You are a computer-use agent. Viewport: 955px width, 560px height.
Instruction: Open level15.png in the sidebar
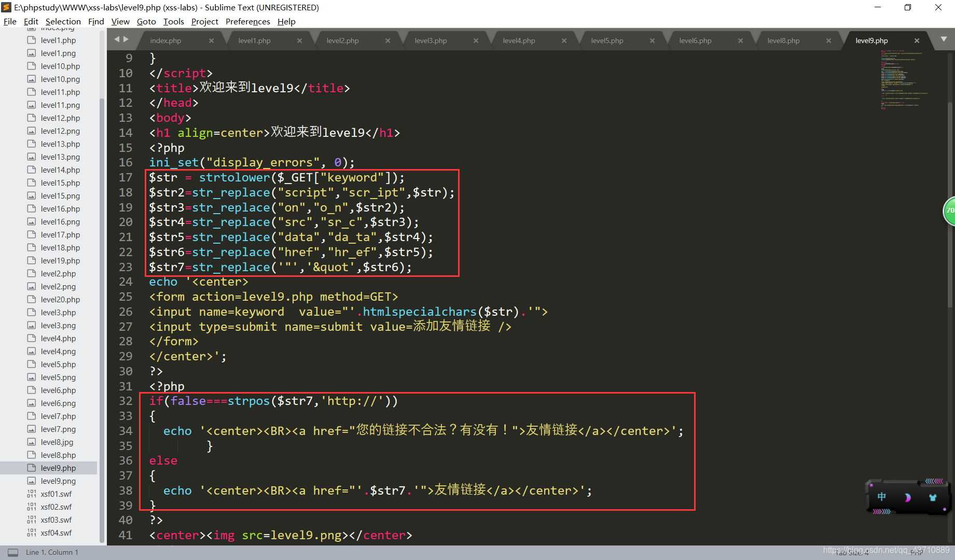(60, 195)
